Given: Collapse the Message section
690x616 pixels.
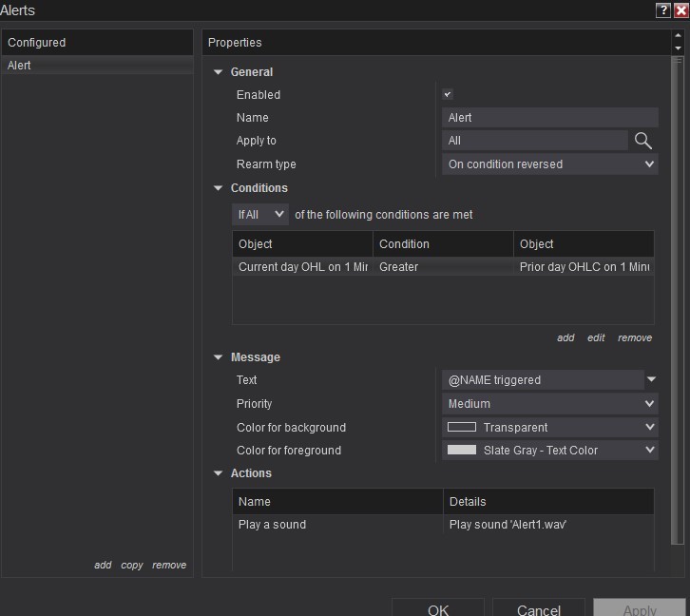Looking at the screenshot, I should [x=219, y=357].
